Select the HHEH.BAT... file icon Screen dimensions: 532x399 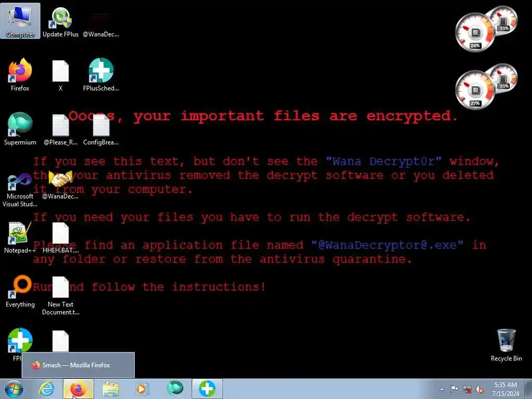[60, 237]
